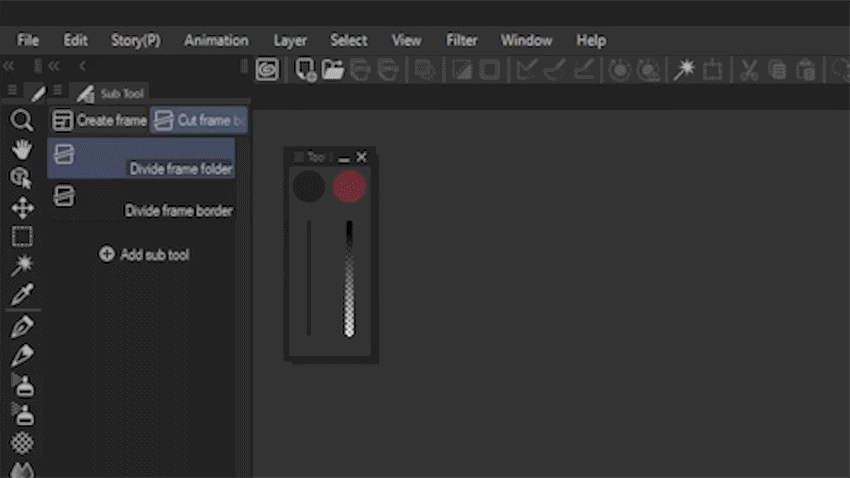The width and height of the screenshot is (850, 478).
Task: Select the Hand tool
Action: pos(22,149)
